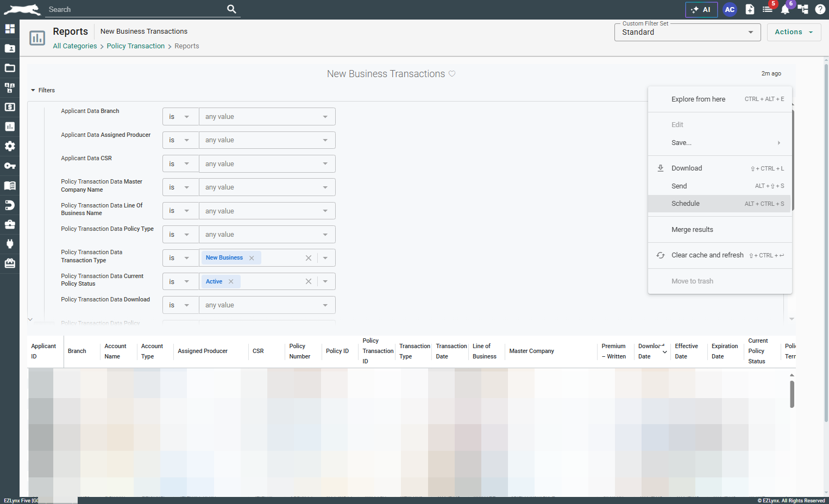829x504 pixels.
Task: Click the results table vertical scrollbar thumb
Action: click(792, 394)
